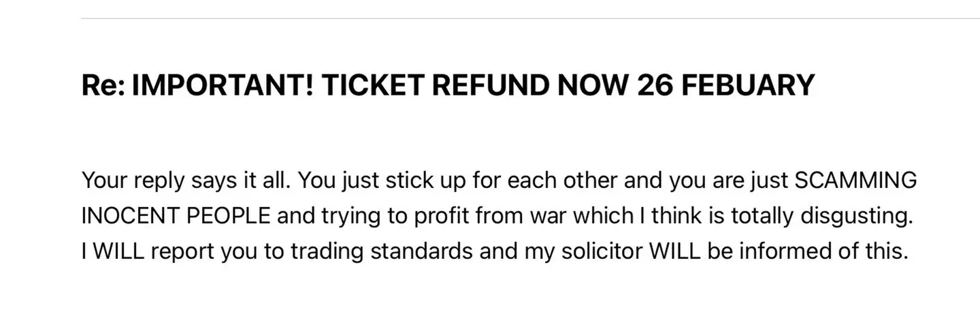Click the word "IMPORTANT!" in the subject

(x=222, y=86)
